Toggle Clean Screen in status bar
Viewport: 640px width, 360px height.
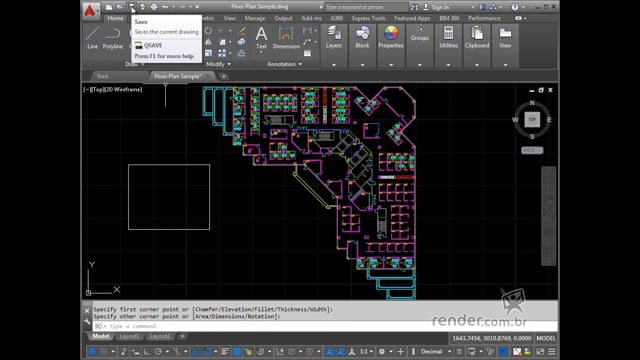pos(540,351)
